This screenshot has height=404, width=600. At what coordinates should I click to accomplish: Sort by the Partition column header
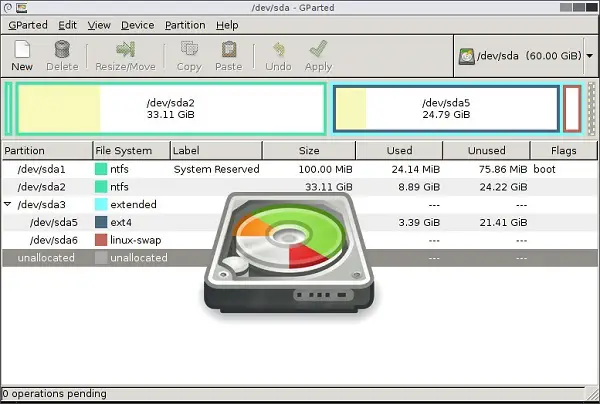pyautogui.click(x=47, y=150)
